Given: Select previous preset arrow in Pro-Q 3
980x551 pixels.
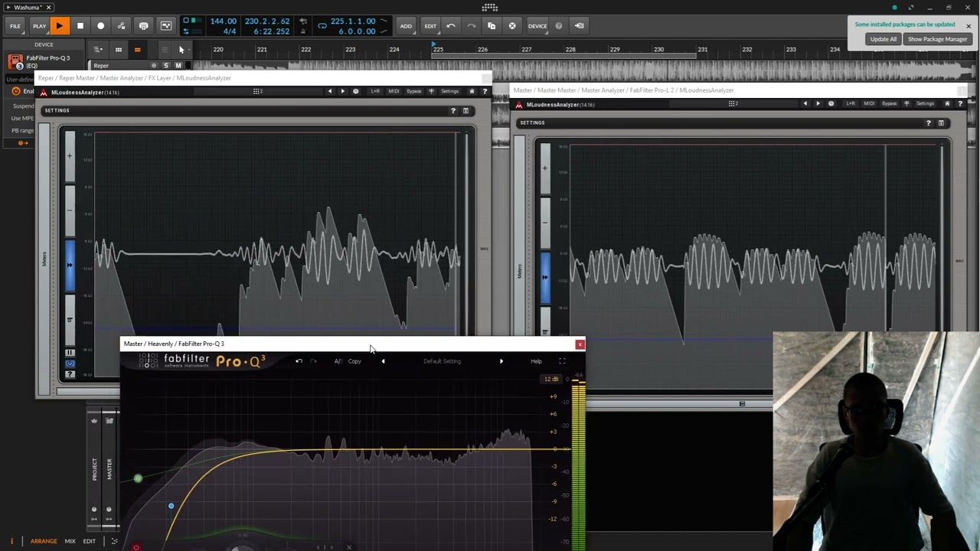Looking at the screenshot, I should coord(383,361).
